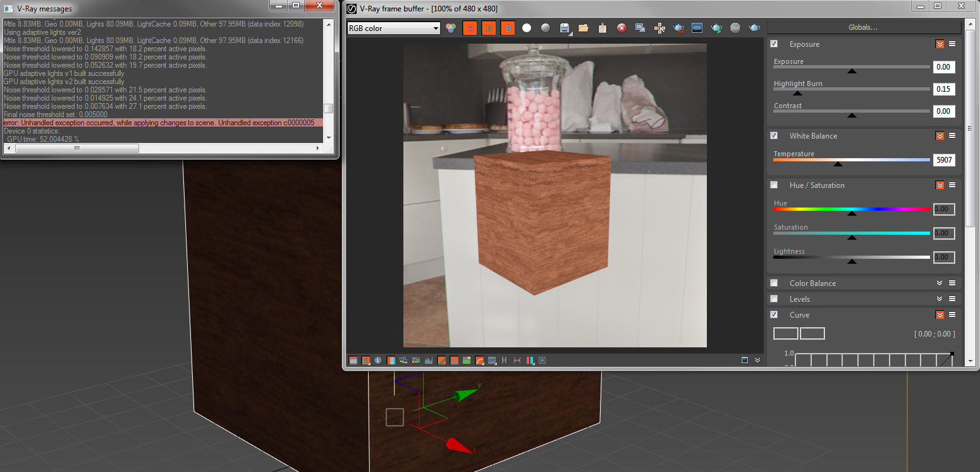The height and width of the screenshot is (472, 980).
Task: Save the rendered image with floppy icon
Action: (565, 28)
